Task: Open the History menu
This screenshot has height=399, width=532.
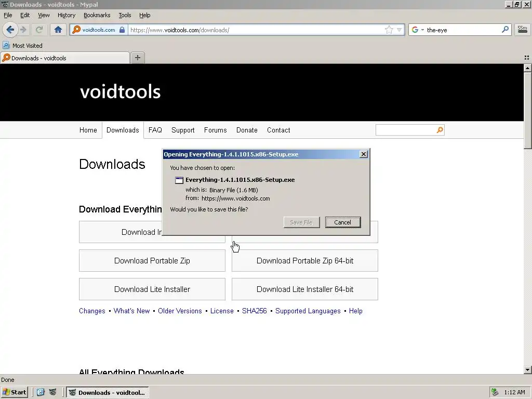Action: [66, 15]
